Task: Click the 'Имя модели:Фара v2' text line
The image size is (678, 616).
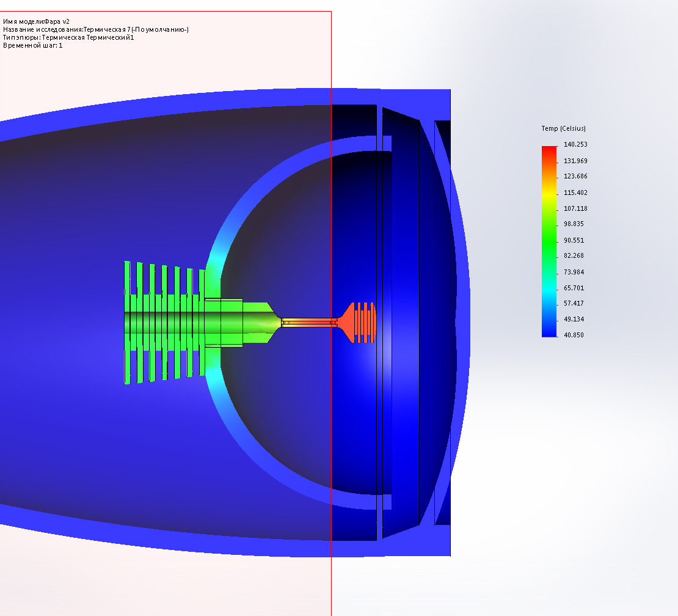Action: coord(36,21)
